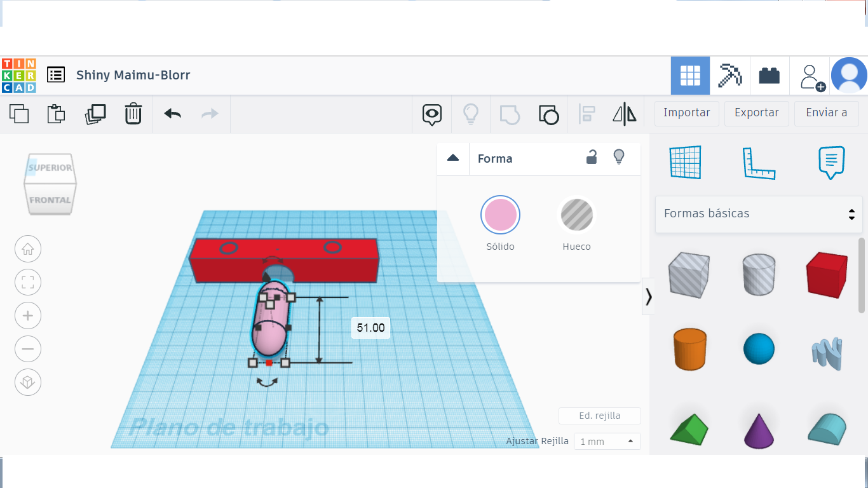This screenshot has width=868, height=488.
Task: Click the Enviar a button
Action: tap(827, 113)
